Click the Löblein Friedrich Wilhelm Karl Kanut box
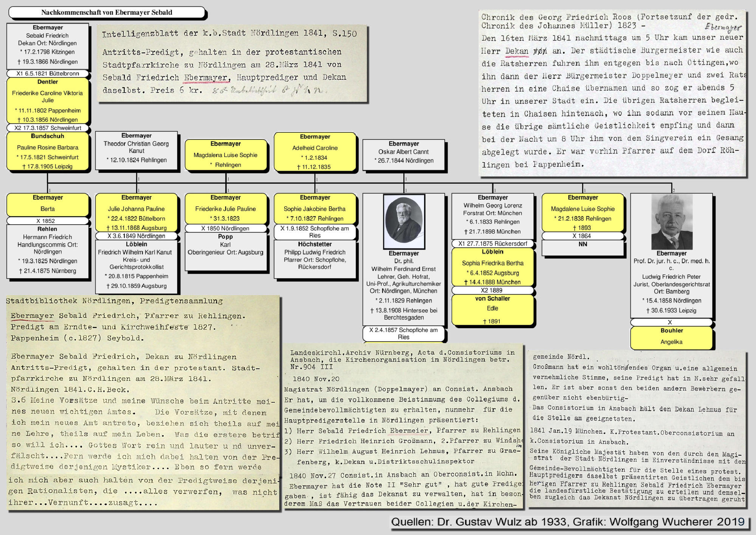756x535 pixels. (136, 266)
